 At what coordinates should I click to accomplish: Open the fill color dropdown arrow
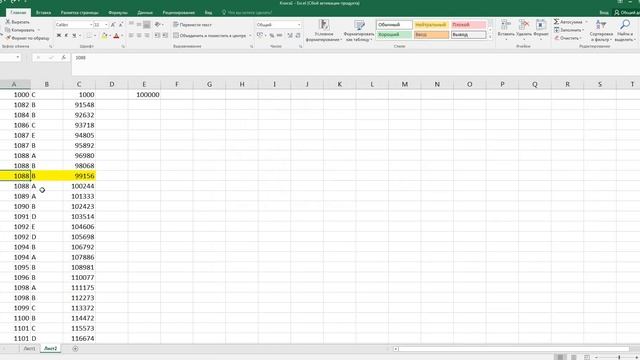[x=110, y=36]
